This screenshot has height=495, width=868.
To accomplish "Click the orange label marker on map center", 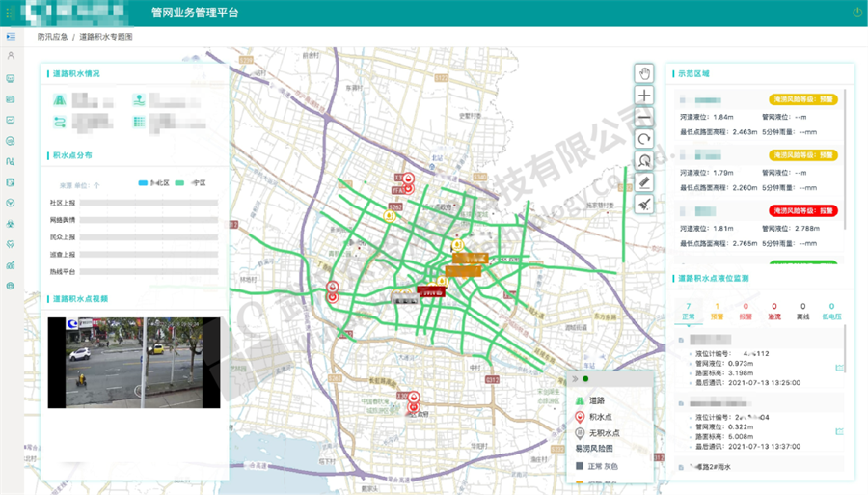I will [x=463, y=271].
